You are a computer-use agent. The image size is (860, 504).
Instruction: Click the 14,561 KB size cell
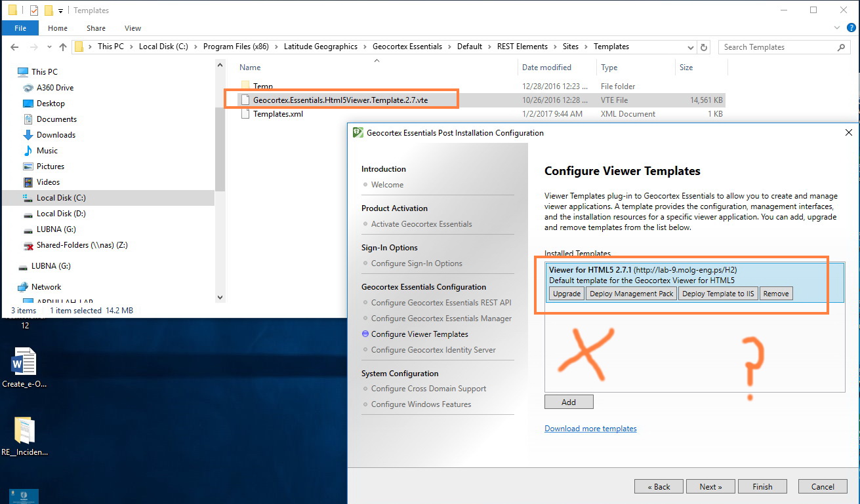click(x=706, y=100)
